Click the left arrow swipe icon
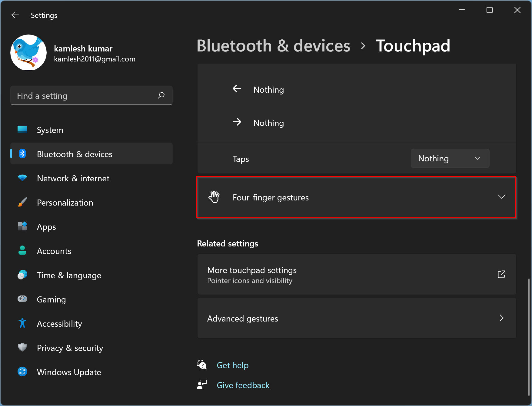 [x=237, y=88]
